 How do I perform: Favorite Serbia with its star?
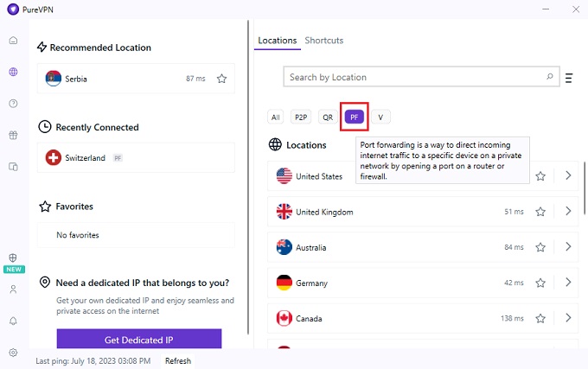point(221,79)
